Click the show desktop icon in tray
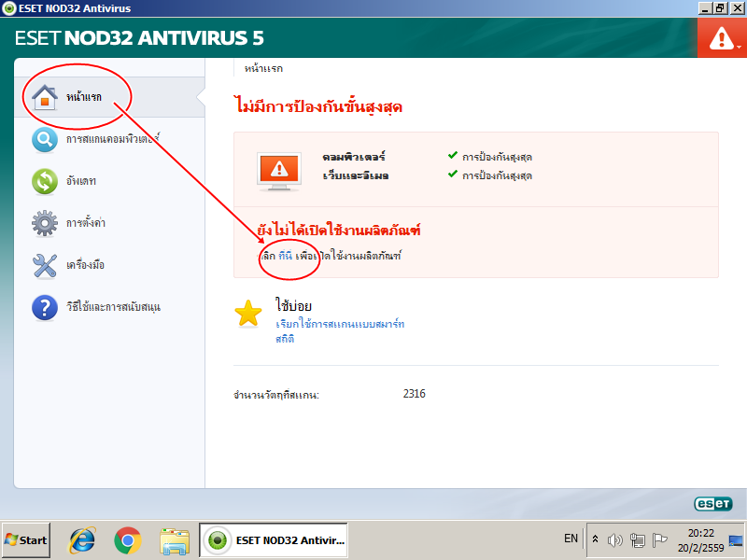 (736, 540)
